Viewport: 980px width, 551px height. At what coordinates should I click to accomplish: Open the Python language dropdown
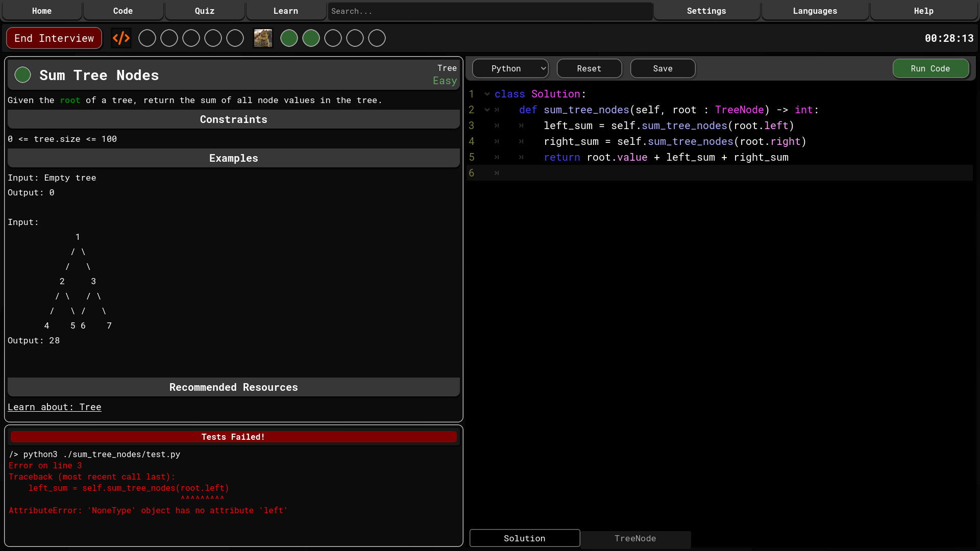510,68
